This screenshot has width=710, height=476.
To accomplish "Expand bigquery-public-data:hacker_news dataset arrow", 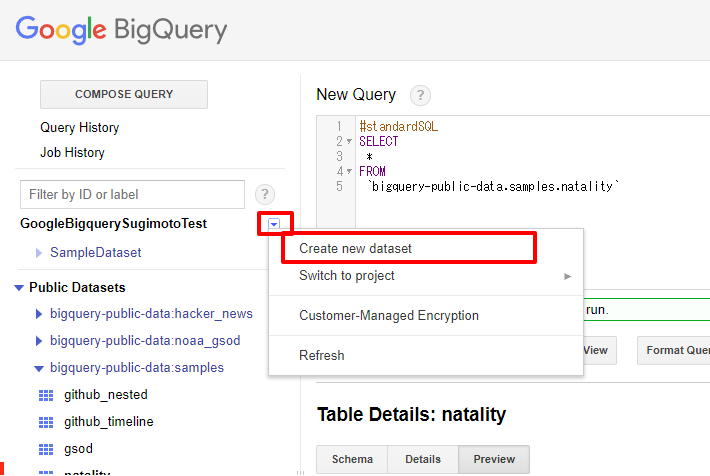I will coord(39,314).
